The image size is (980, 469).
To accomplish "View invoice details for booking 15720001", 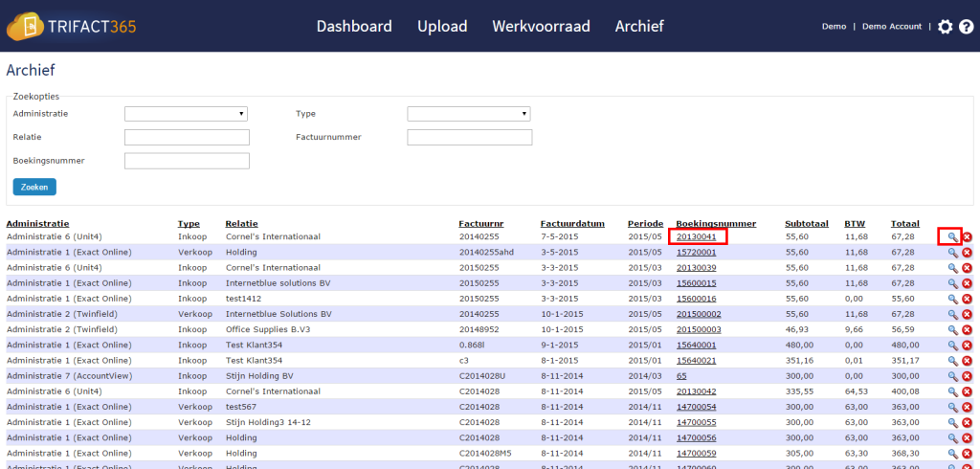I will tap(952, 253).
